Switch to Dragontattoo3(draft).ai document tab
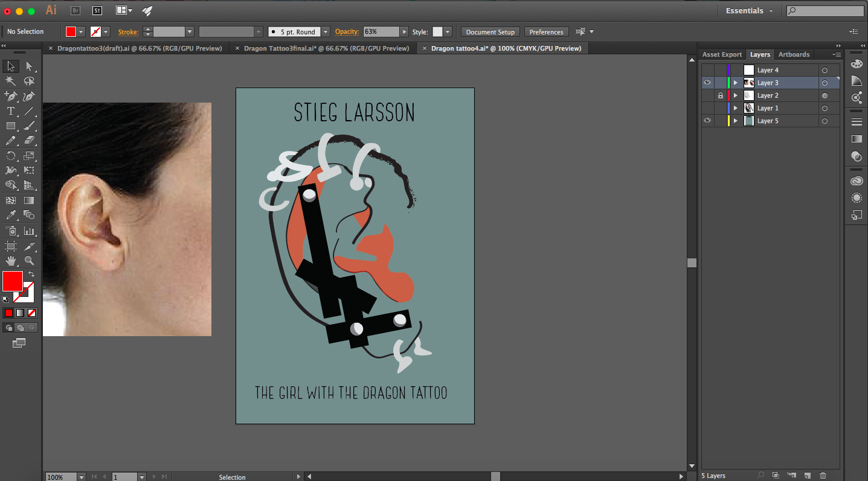 (140, 48)
